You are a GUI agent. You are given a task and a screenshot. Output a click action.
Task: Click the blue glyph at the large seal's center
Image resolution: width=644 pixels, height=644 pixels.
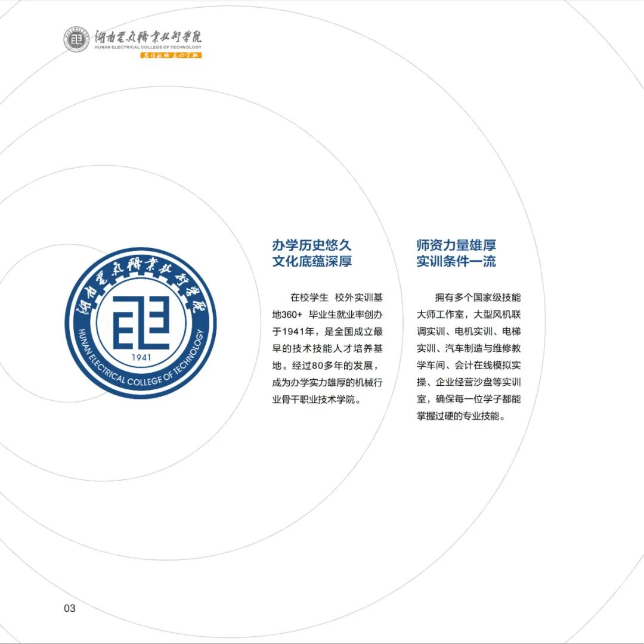pyautogui.click(x=141, y=322)
